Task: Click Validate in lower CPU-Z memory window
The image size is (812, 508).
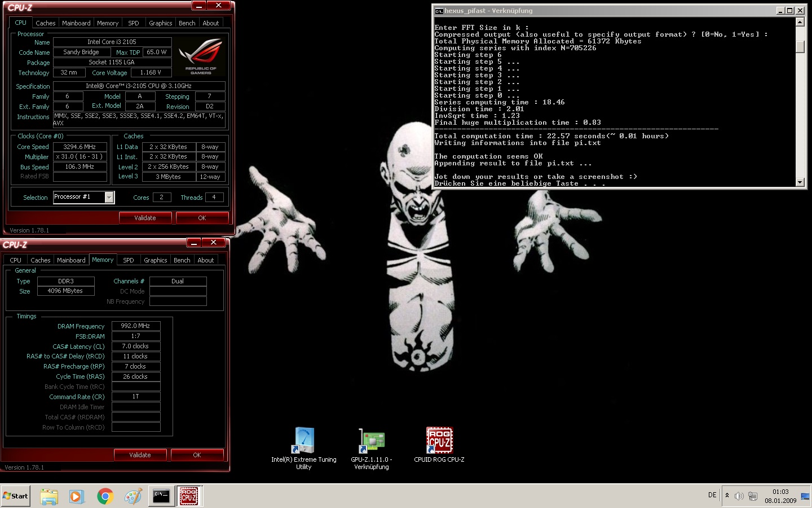Action: [140, 455]
